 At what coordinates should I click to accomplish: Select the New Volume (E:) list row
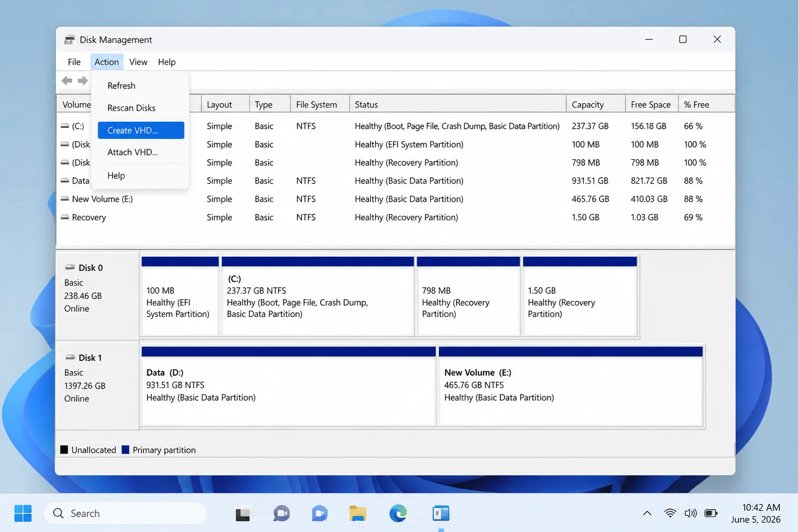pyautogui.click(x=395, y=199)
